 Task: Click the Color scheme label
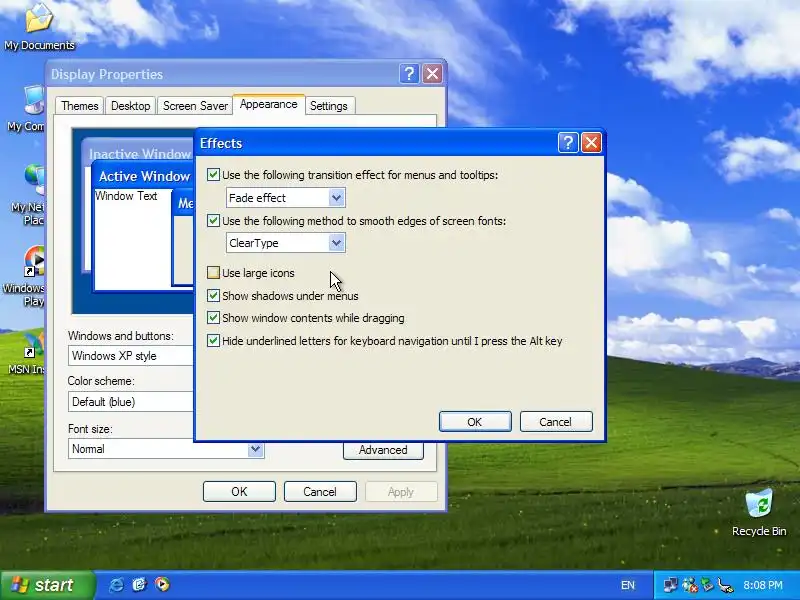101,381
